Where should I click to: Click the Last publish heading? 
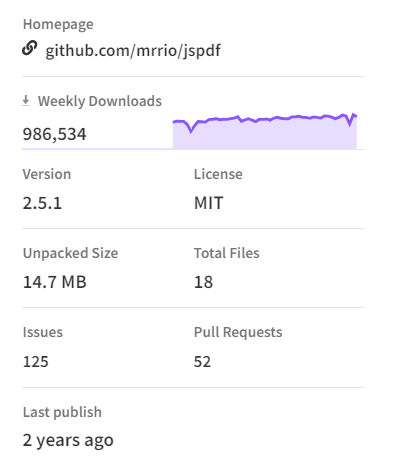[62, 412]
